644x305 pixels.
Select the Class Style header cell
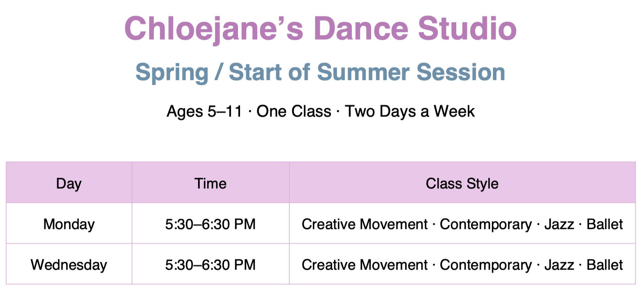(x=462, y=183)
